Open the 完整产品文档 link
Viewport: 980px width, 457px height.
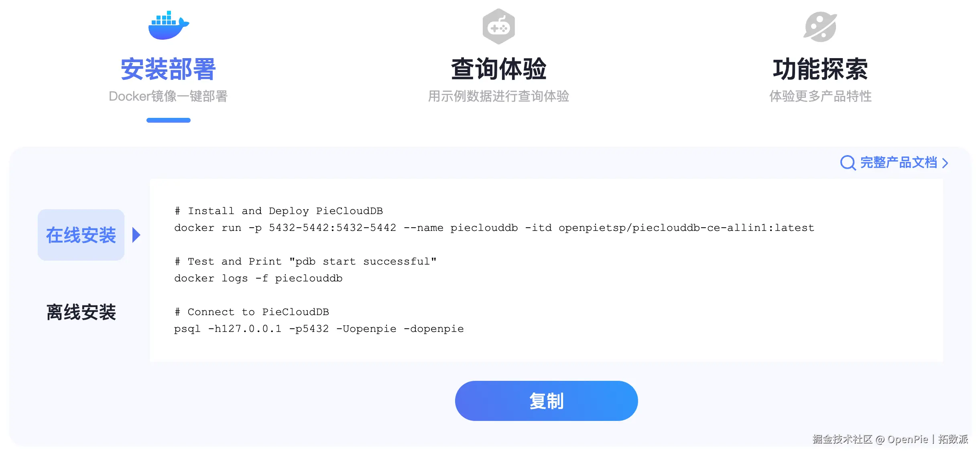pos(899,163)
